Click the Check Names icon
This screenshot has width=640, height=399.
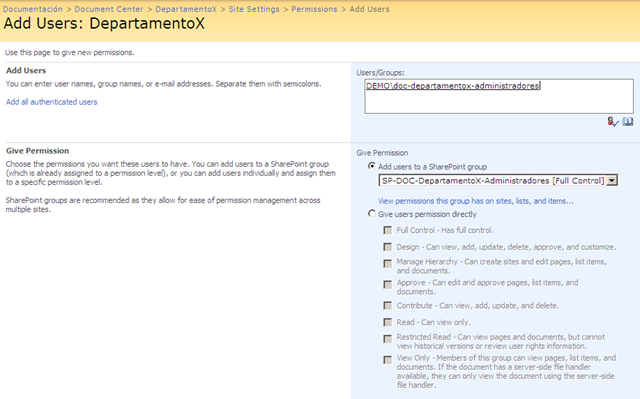click(612, 122)
